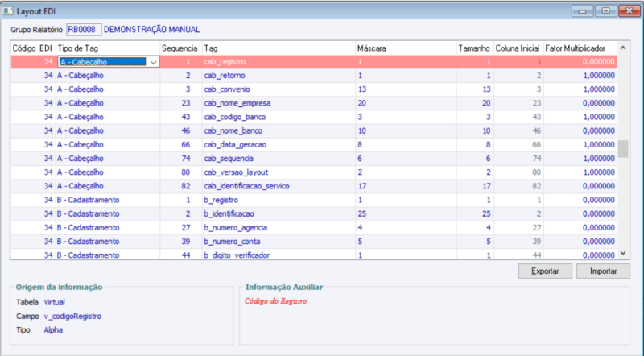This screenshot has width=644, height=356.
Task: Click the Tipo value Alpha
Action: point(53,330)
